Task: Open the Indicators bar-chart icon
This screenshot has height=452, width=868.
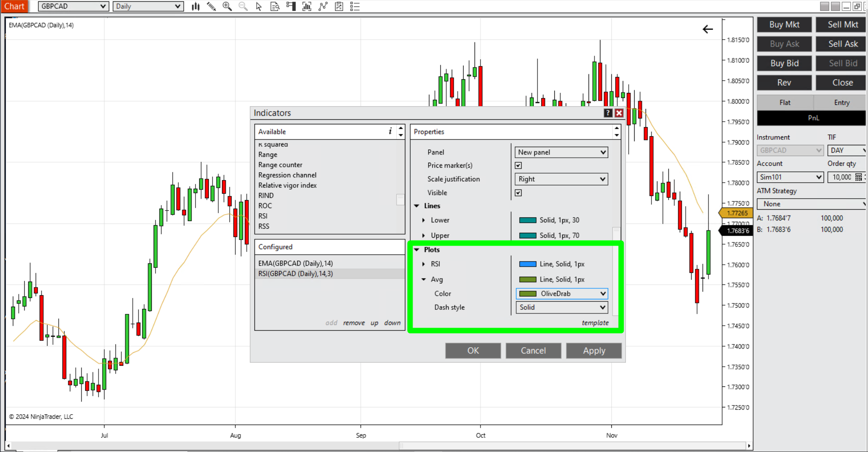Action: pos(307,6)
